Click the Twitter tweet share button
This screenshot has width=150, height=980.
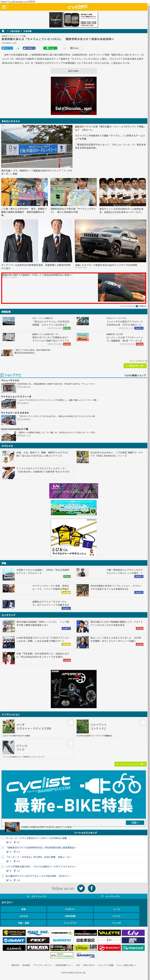[x=7, y=48]
